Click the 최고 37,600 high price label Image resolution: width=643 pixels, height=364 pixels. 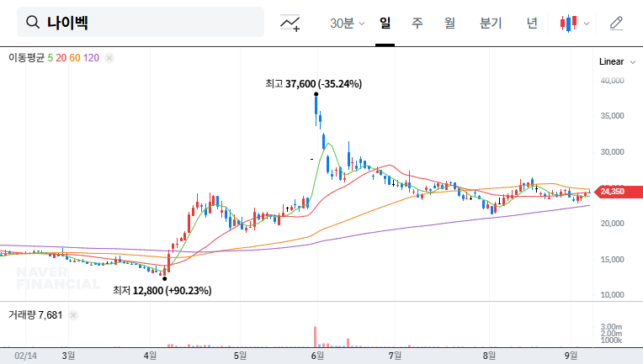point(314,84)
